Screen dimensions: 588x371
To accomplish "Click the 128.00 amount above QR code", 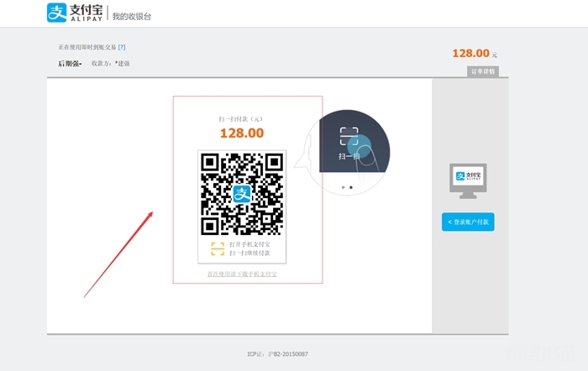I will pos(242,133).
